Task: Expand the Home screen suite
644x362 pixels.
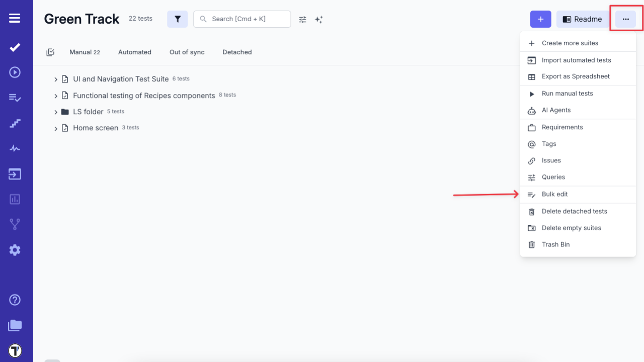Action: (55, 128)
